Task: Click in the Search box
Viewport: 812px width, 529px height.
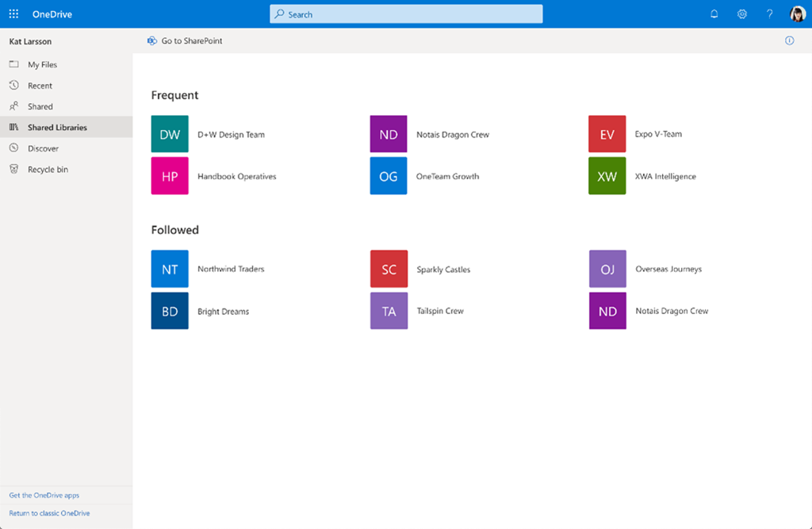Action: point(406,14)
